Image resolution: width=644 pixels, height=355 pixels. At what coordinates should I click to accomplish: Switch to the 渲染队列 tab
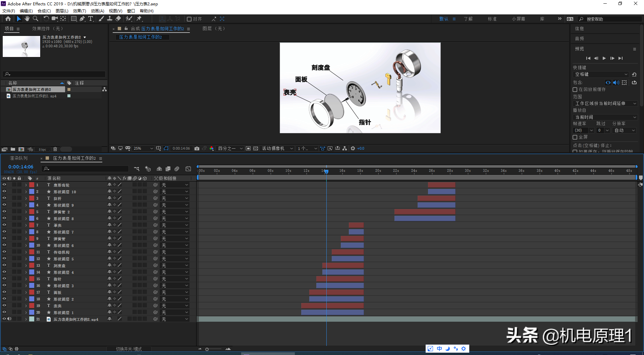[x=18, y=158]
